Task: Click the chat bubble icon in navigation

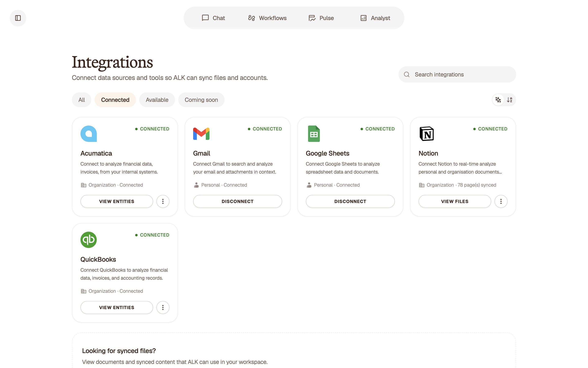Action: pyautogui.click(x=205, y=18)
